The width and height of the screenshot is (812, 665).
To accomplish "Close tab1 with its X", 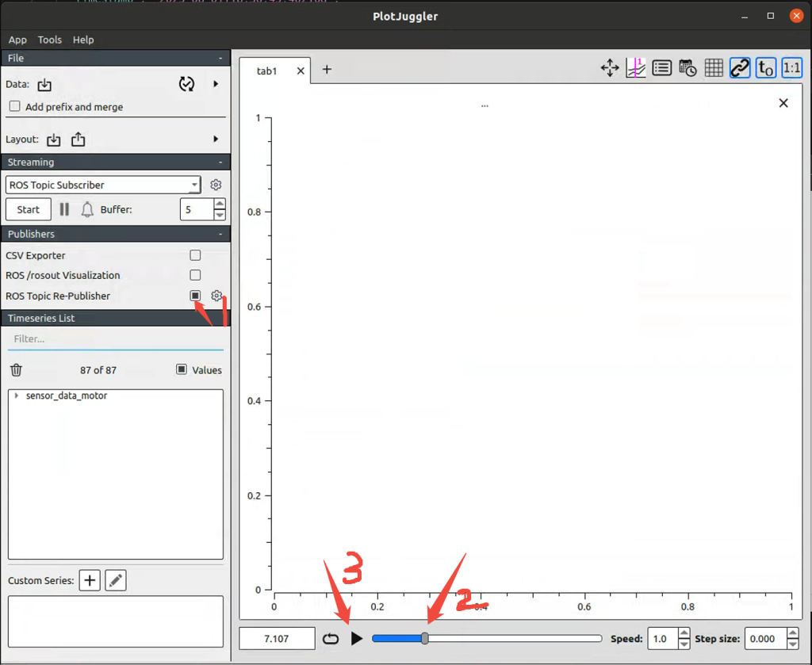I will click(301, 71).
